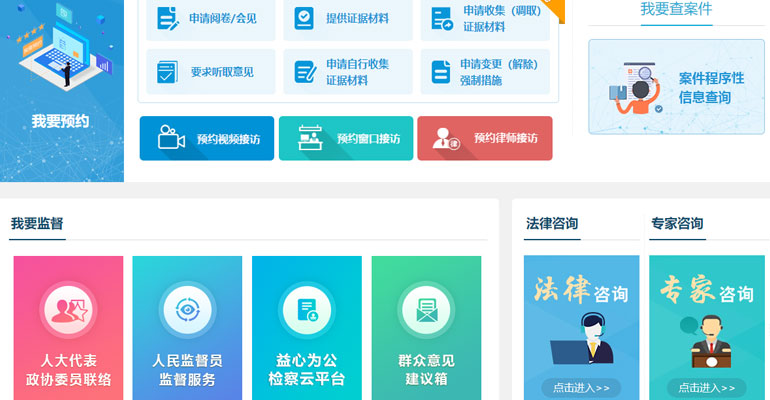Screen dimensions: 770x400
Task: Click the lawyer person icon on 预约律师接访
Action: click(446, 138)
